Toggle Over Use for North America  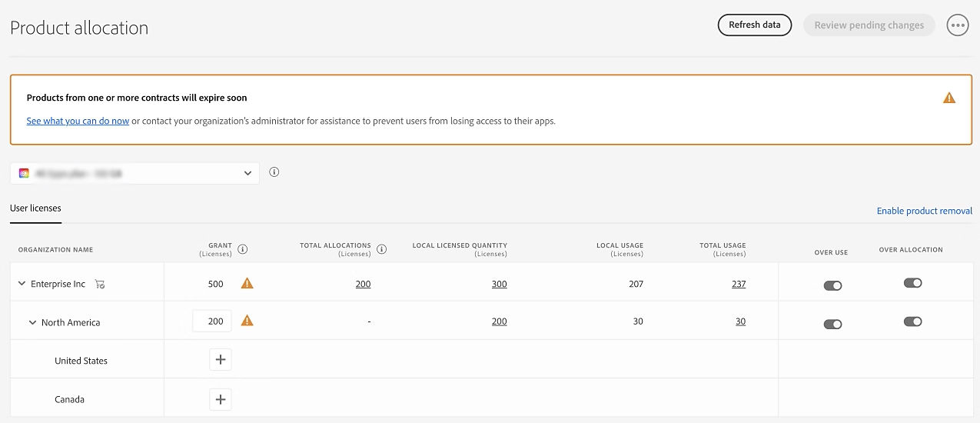coord(832,324)
